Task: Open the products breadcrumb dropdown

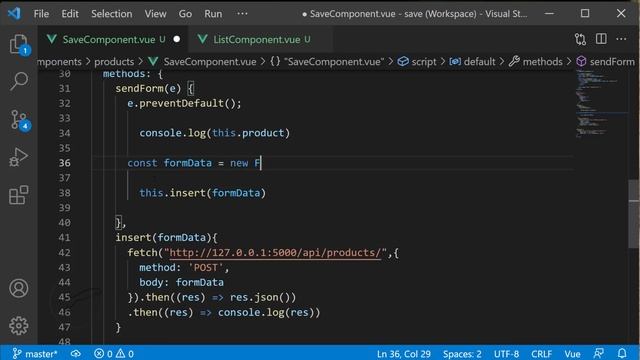Action: click(x=114, y=62)
